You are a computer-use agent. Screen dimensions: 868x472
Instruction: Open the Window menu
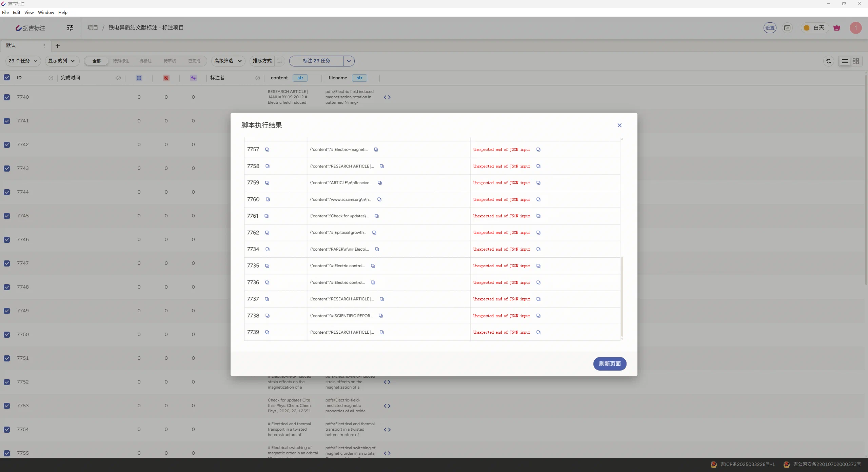pos(46,12)
